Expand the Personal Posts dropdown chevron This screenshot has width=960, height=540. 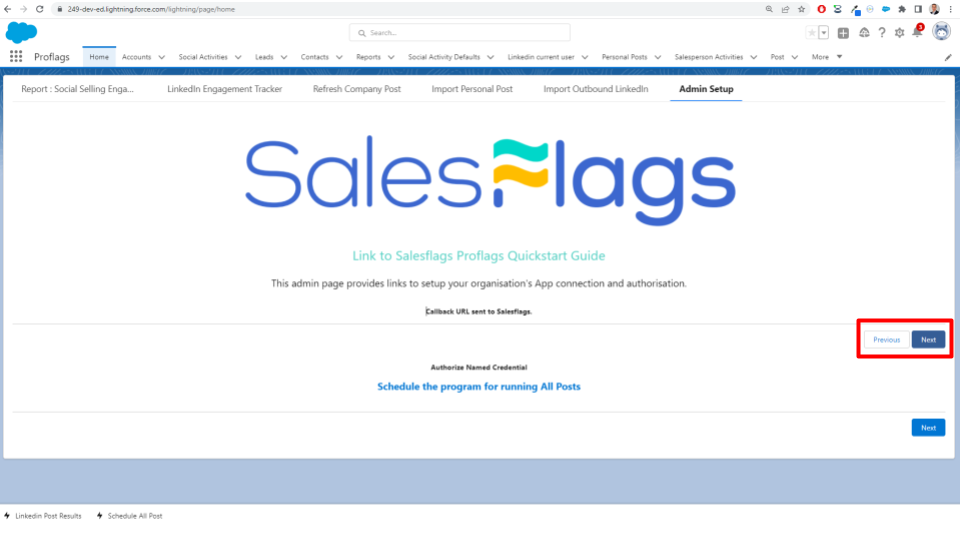[x=658, y=57]
